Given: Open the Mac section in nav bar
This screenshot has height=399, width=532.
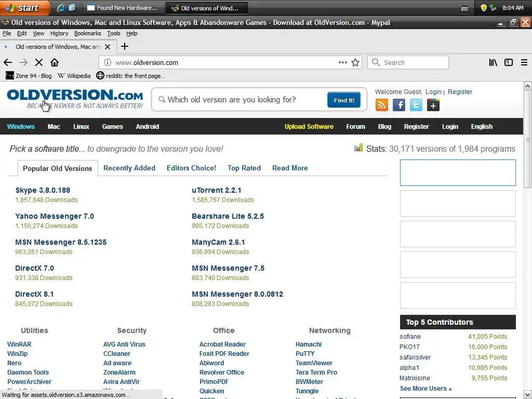Looking at the screenshot, I should pos(54,127).
